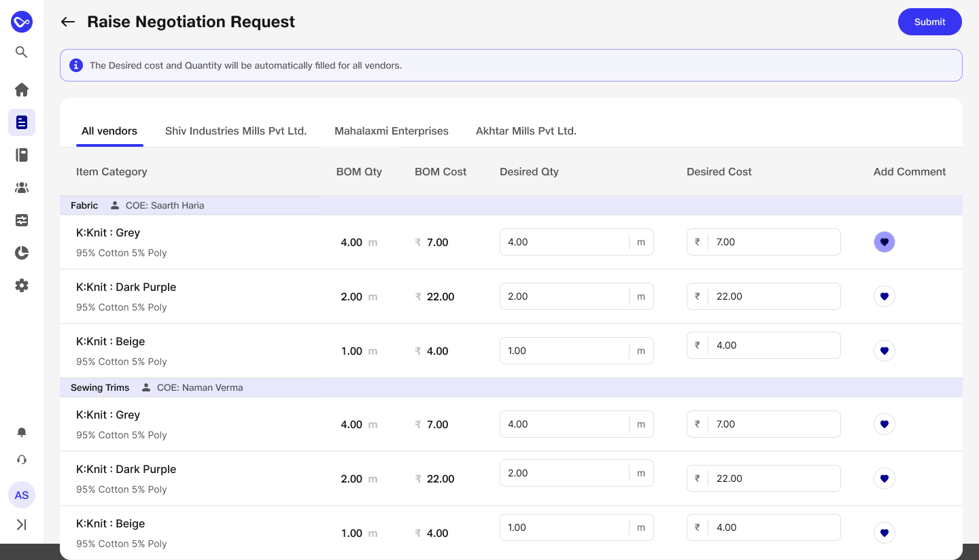
Task: Open the headset support icon
Action: (x=22, y=459)
